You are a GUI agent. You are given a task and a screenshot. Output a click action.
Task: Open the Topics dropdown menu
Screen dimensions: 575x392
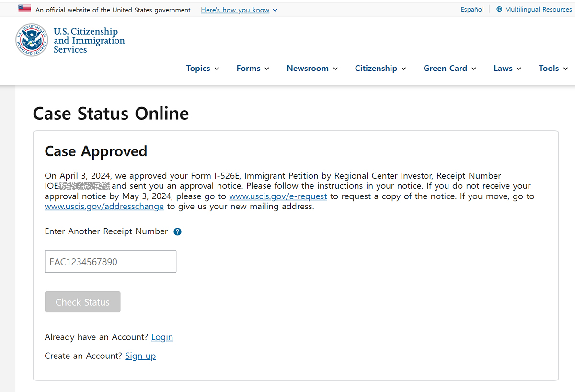point(203,68)
